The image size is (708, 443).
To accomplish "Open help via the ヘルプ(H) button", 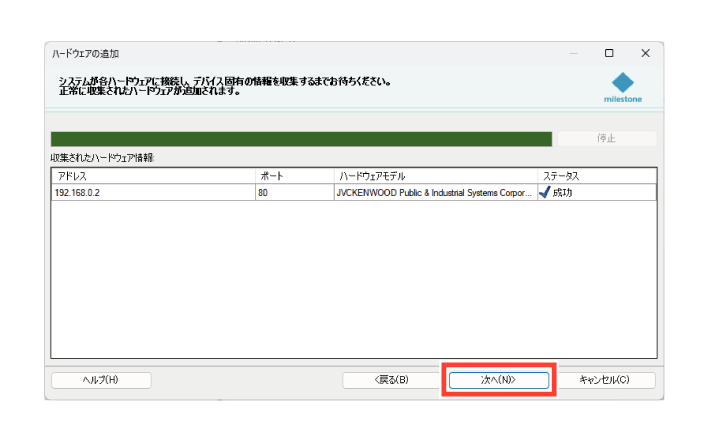I will click(x=101, y=380).
